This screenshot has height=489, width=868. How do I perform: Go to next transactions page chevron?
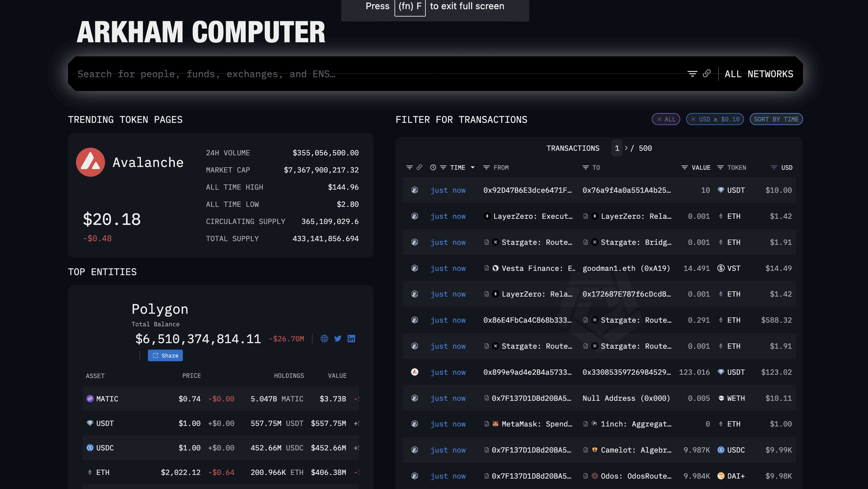(626, 148)
